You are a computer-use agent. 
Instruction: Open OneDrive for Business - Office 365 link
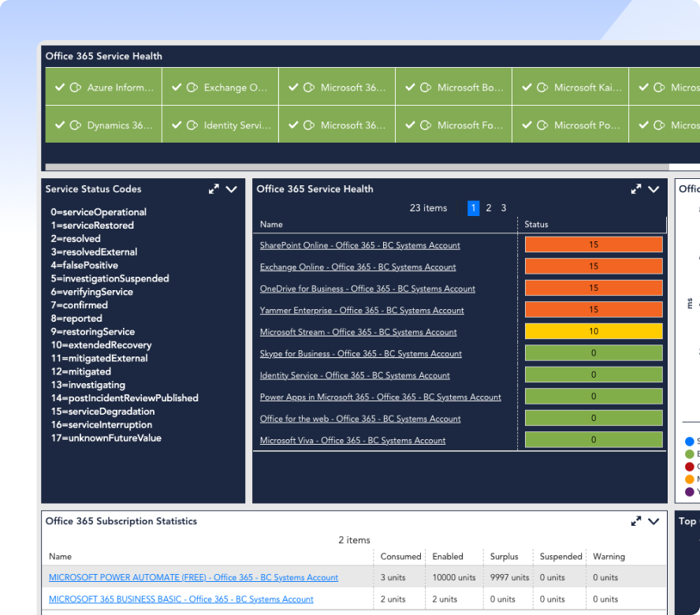point(367,289)
